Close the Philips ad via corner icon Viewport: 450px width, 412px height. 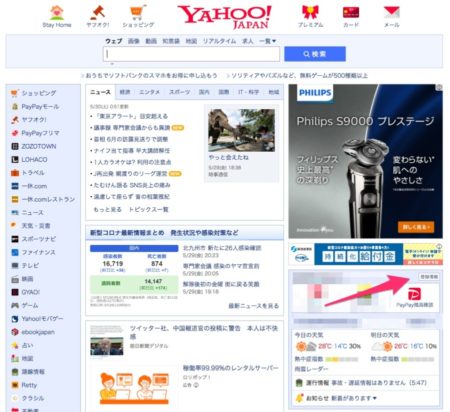pyautogui.click(x=439, y=87)
